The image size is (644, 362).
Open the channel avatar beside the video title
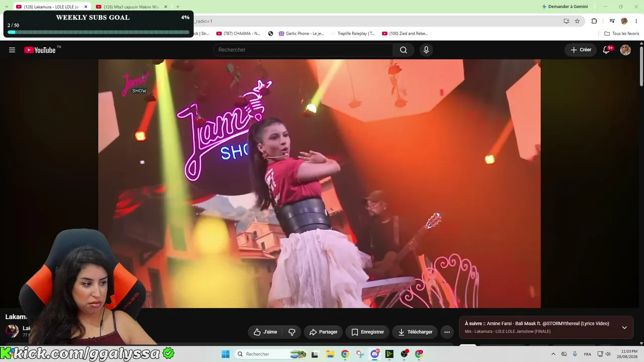pyautogui.click(x=12, y=330)
